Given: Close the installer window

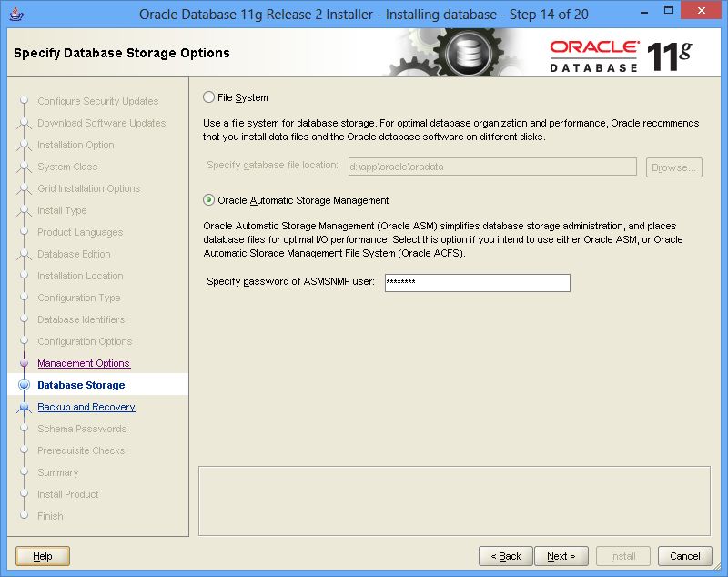Looking at the screenshot, I should (x=701, y=11).
